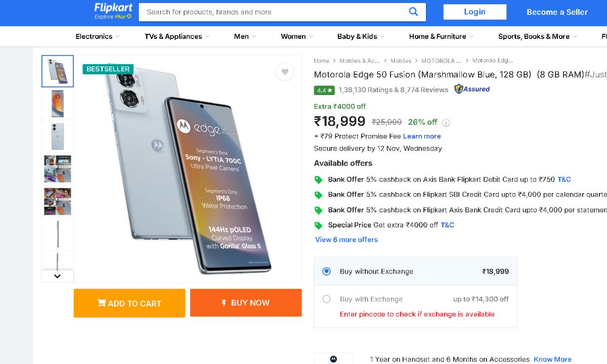The image size is (607, 364).
Task: Open the Women category menu
Action: click(296, 36)
